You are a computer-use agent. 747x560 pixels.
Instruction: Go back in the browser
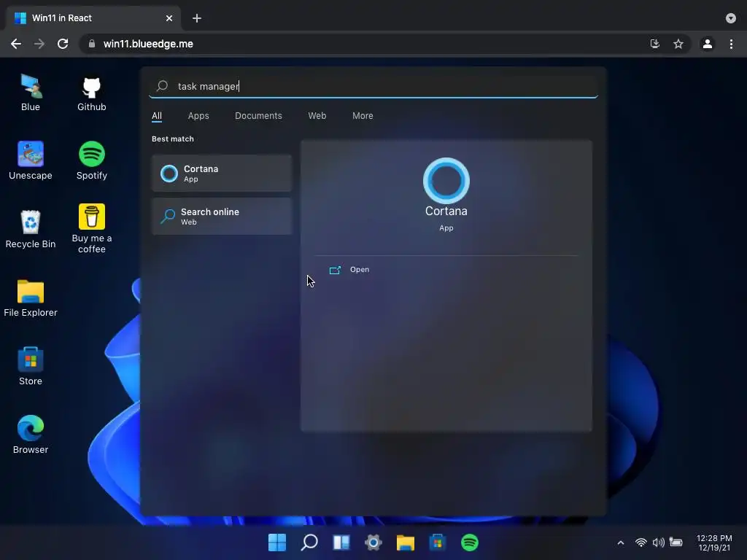(x=16, y=44)
